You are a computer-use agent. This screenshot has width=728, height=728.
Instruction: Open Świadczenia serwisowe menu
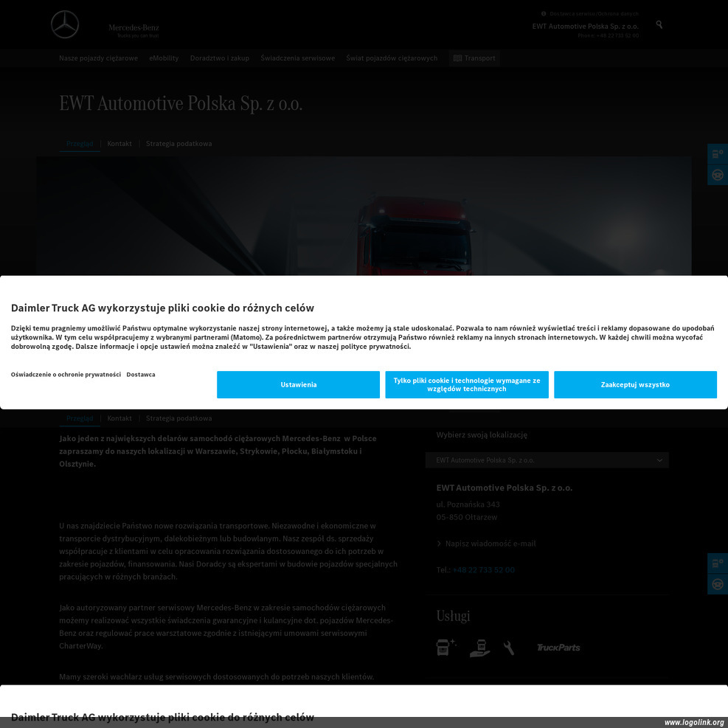tap(297, 58)
